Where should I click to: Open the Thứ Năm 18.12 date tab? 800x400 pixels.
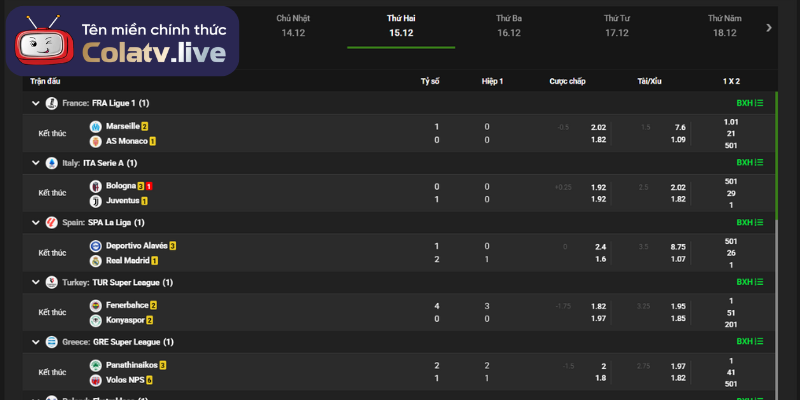[x=724, y=26]
